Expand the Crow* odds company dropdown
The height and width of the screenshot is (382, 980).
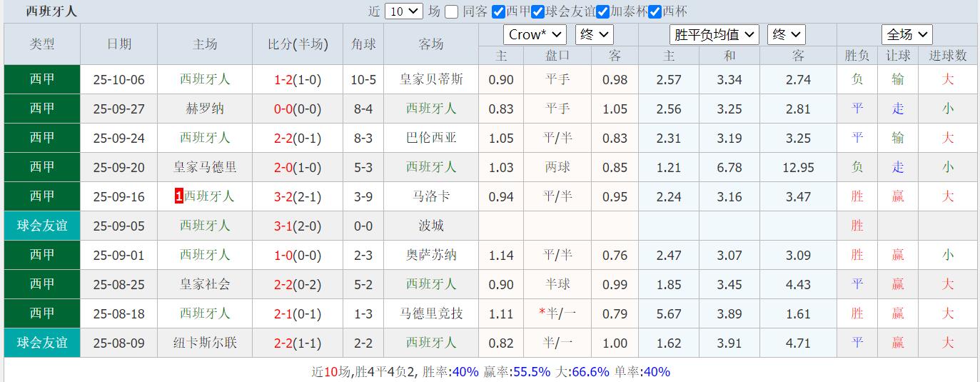535,34
